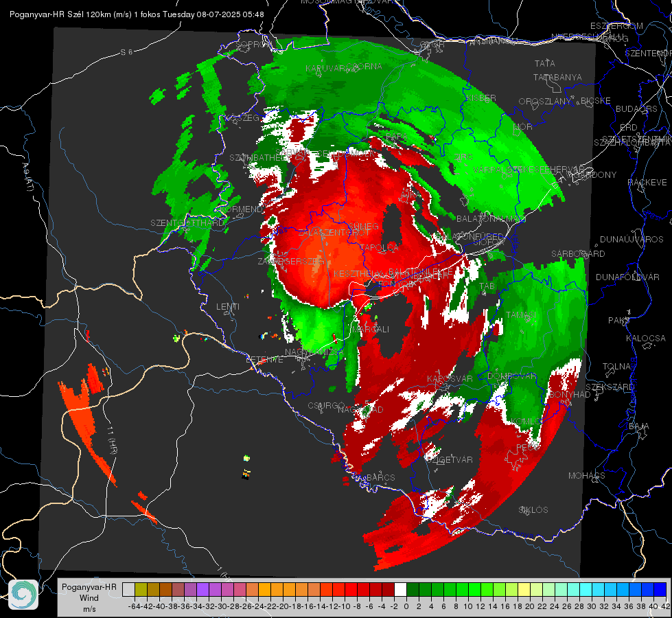Click the TATA city label
This screenshot has width=672, height=618.
point(545,63)
